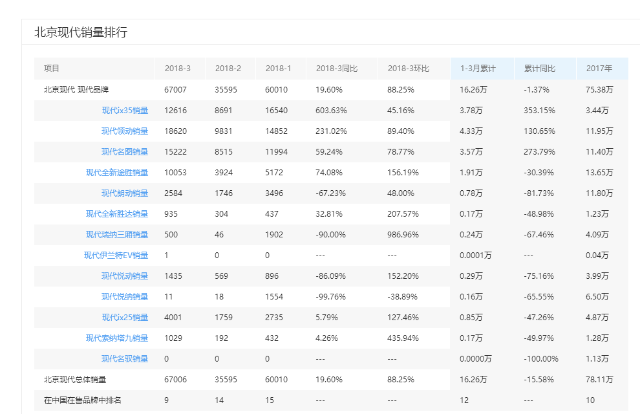Open the 现代全新胜达销量 link
Viewport: 640px width, 414px height.
[x=117, y=214]
